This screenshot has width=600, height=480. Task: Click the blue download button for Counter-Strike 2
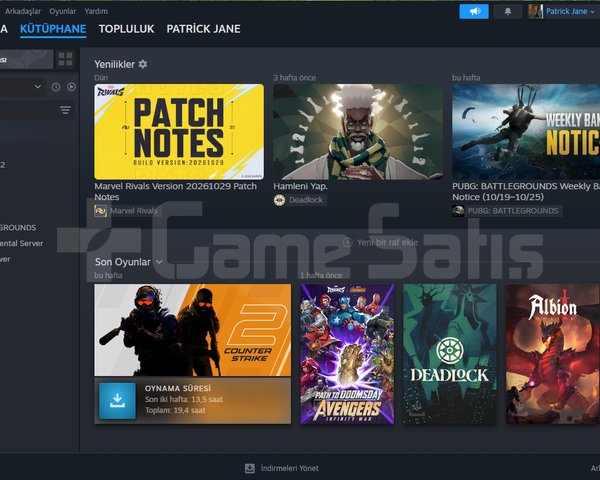point(117,400)
